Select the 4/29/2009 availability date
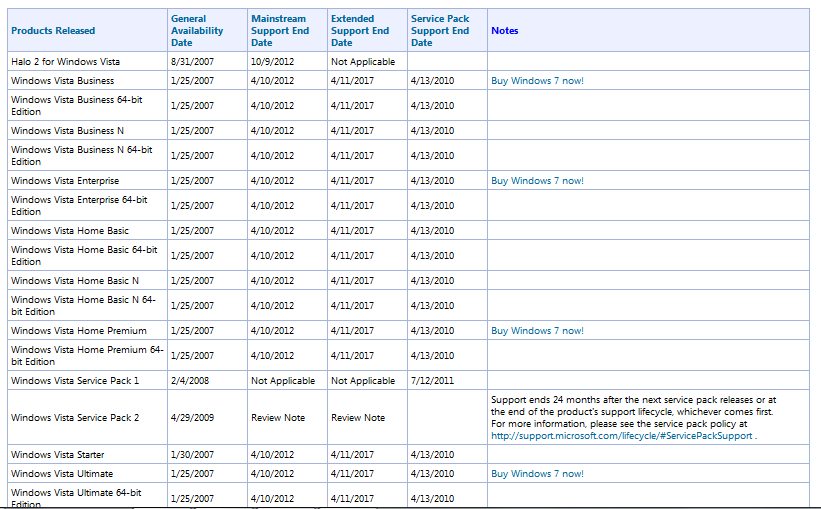Screen dimensions: 821x509 [192, 418]
